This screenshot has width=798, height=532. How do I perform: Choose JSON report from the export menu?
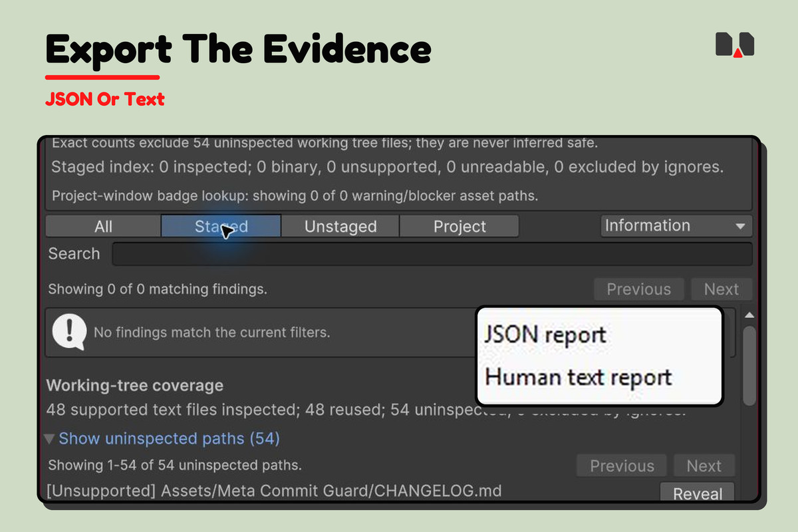coord(546,334)
